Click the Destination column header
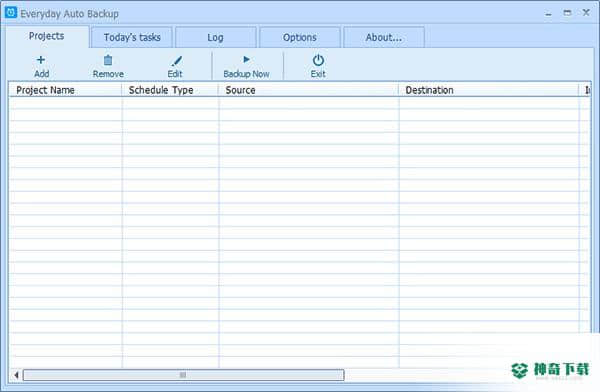This screenshot has height=392, width=600. (489, 90)
